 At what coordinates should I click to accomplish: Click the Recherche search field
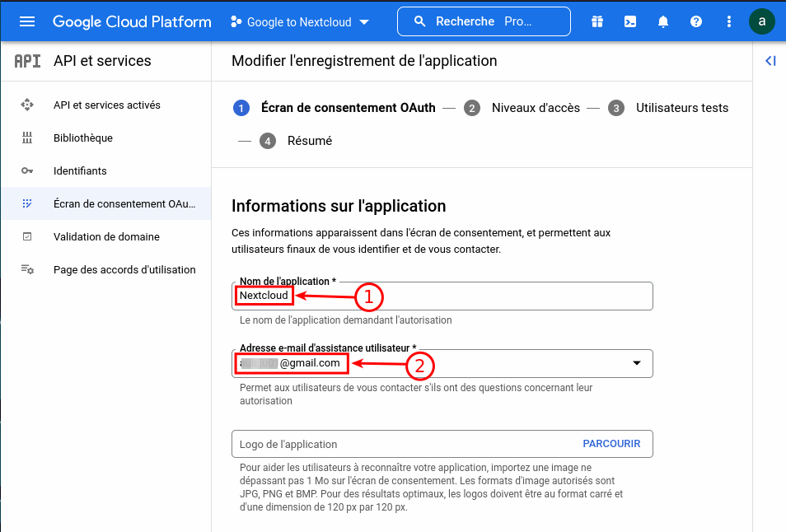(x=484, y=21)
